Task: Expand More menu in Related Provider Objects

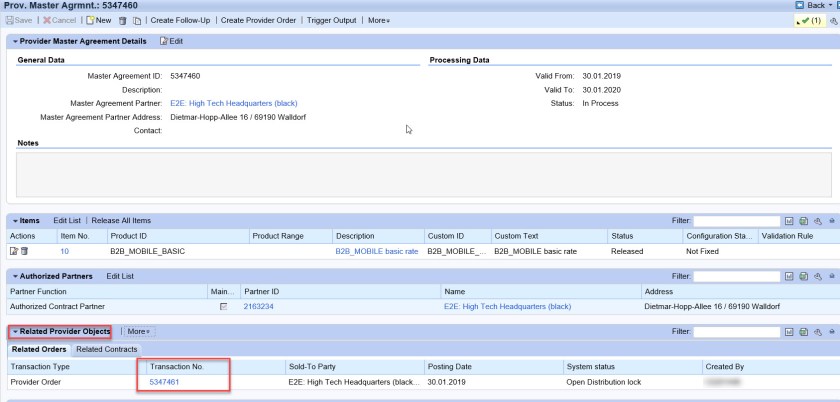Action: coord(138,331)
